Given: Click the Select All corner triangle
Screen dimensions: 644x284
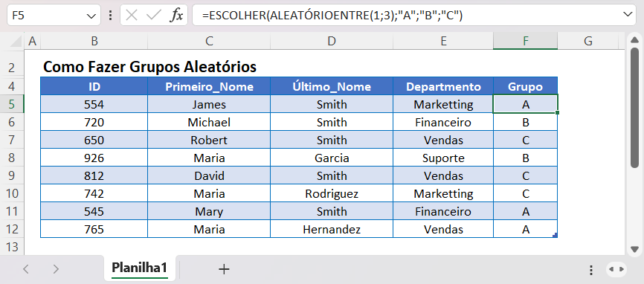Looking at the screenshot, I should coord(15,41).
